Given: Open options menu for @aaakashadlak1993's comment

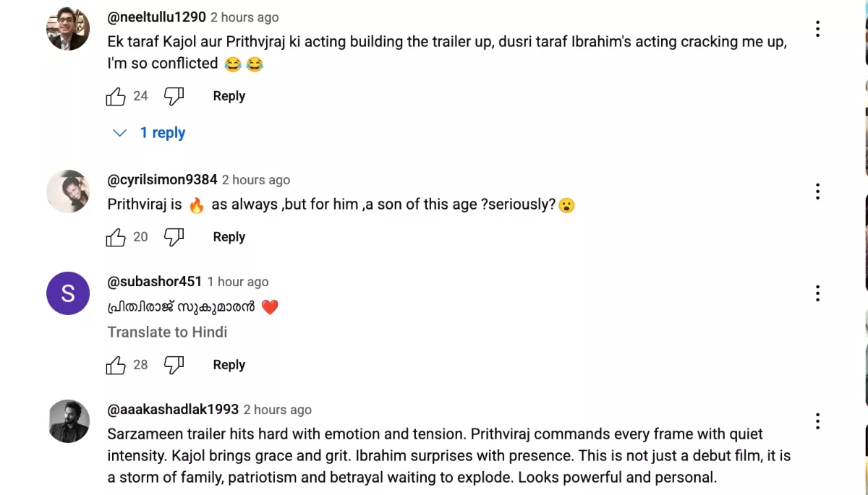Looking at the screenshot, I should point(817,421).
